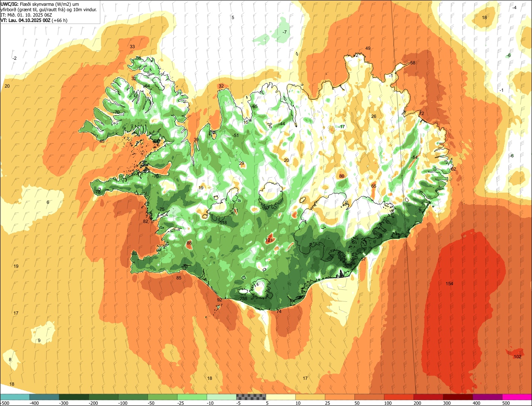Click the '118' value on the map
The width and height of the screenshot is (532, 406).
click(x=223, y=223)
